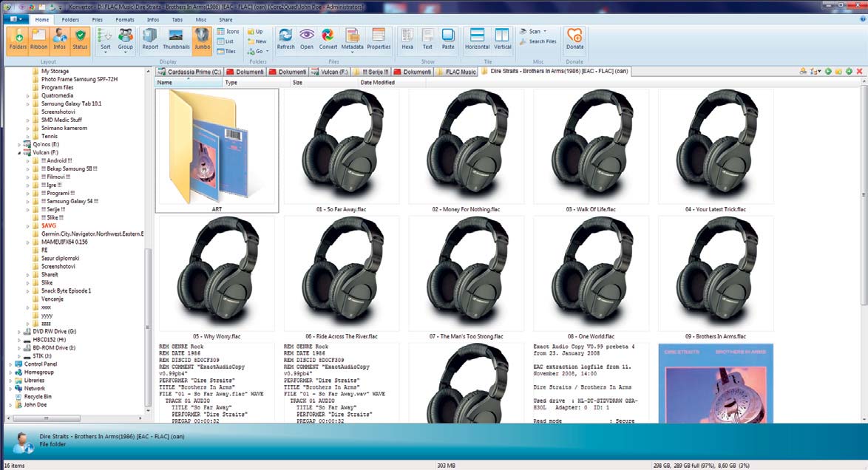Click the tree-view dropdown icon in the tab bar
Viewport: 868px width, 470px height.
coord(816,72)
